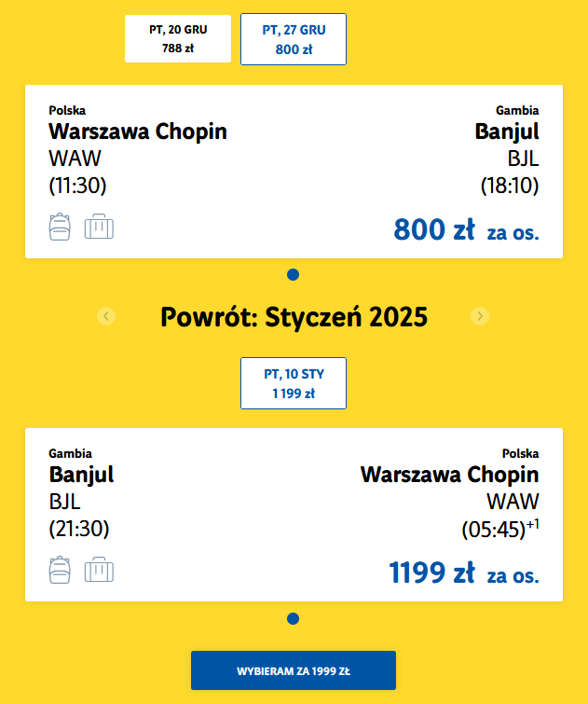Click the Powrót: Styczeń 2025 heading
588x704 pixels.
pyautogui.click(x=294, y=316)
